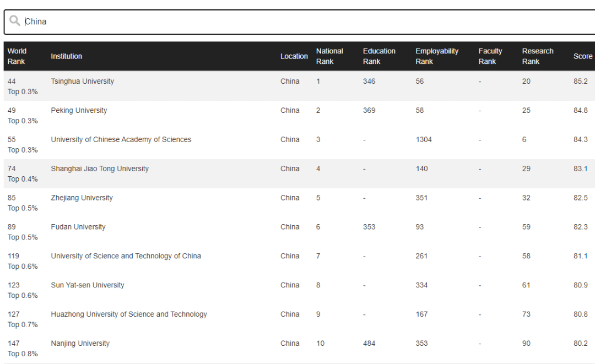Click research rank 58 cell
The image size is (595, 364).
pos(526,256)
